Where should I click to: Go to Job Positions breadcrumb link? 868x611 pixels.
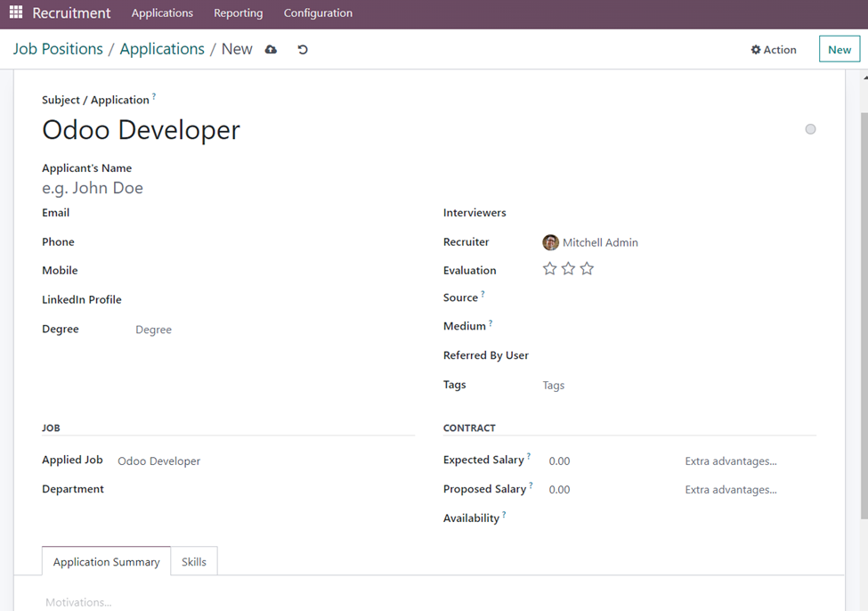58,49
